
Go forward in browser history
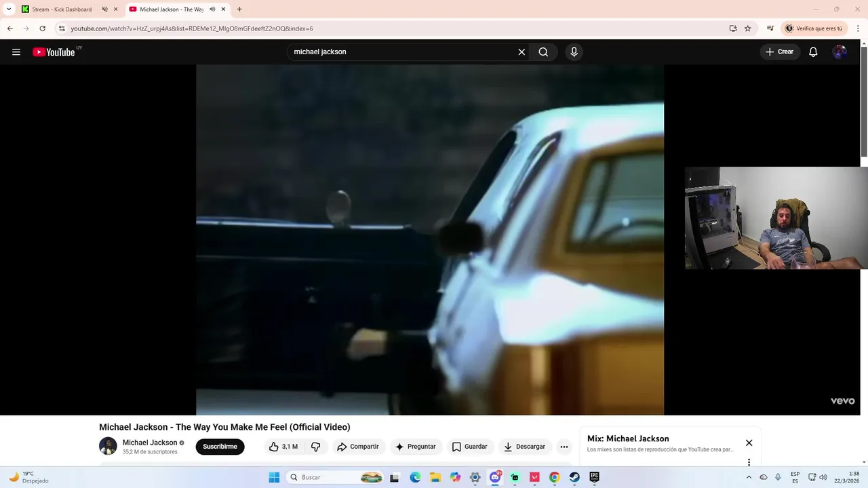pyautogui.click(x=26, y=28)
